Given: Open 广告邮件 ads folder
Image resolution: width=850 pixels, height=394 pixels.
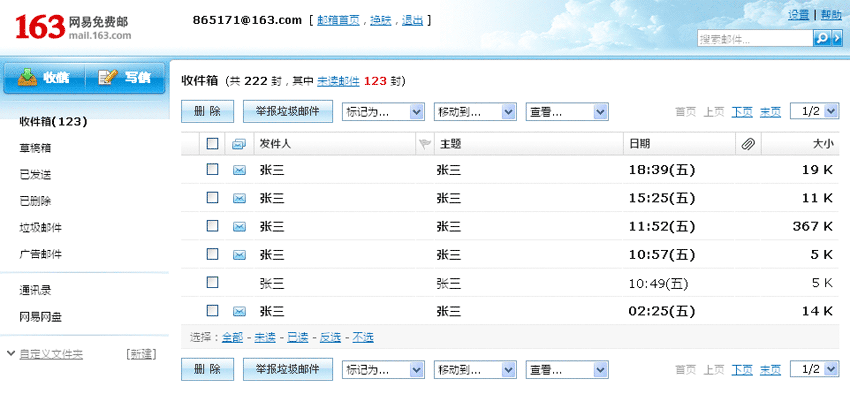Looking at the screenshot, I should (x=41, y=254).
